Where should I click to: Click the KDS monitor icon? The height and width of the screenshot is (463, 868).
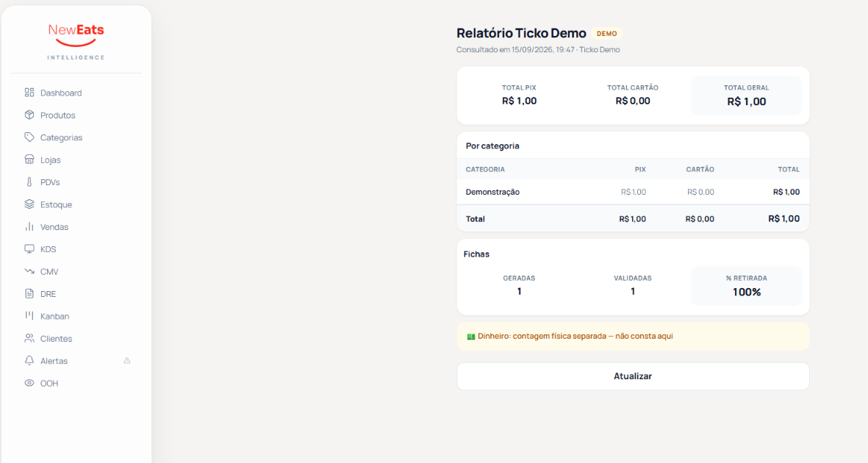tap(29, 248)
